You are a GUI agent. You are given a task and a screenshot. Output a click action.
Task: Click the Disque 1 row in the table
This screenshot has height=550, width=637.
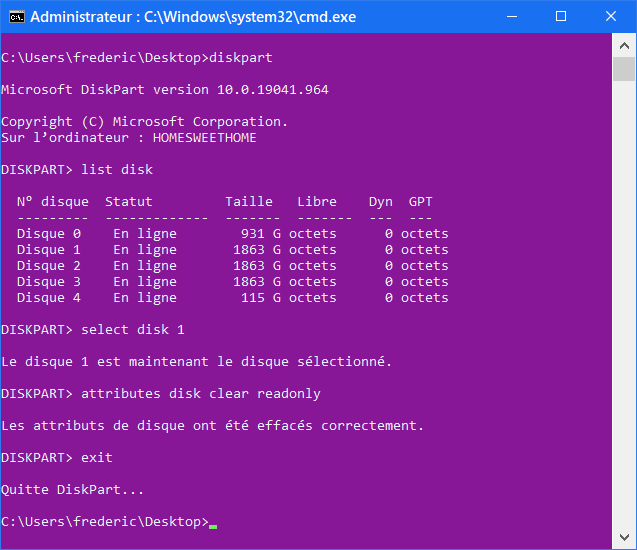coord(232,250)
